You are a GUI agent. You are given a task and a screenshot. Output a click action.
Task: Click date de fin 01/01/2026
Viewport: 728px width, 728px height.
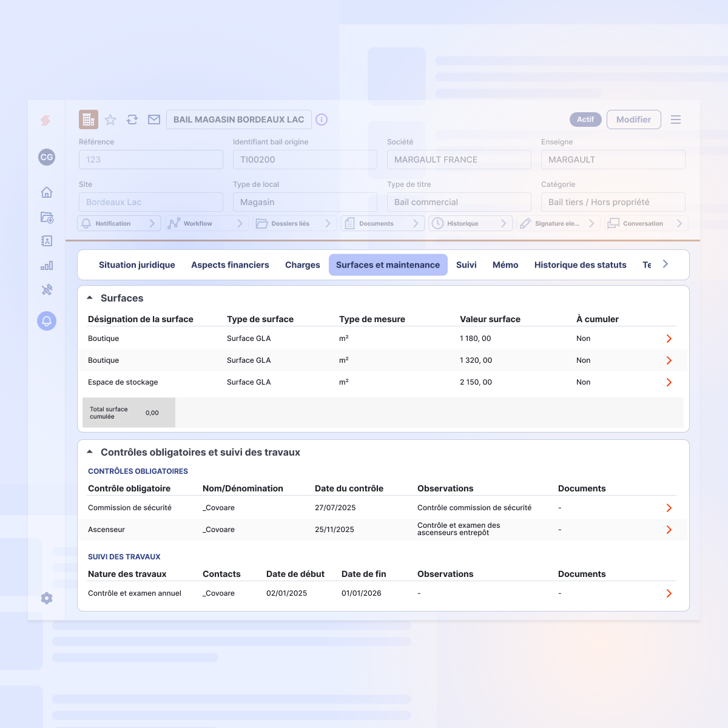[x=362, y=593]
